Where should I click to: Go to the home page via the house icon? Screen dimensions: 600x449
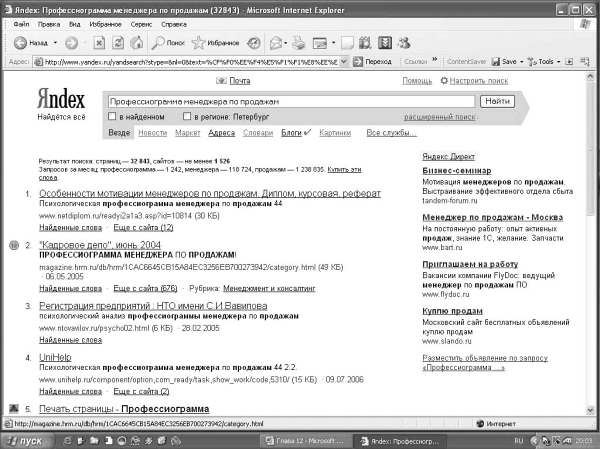tap(137, 43)
